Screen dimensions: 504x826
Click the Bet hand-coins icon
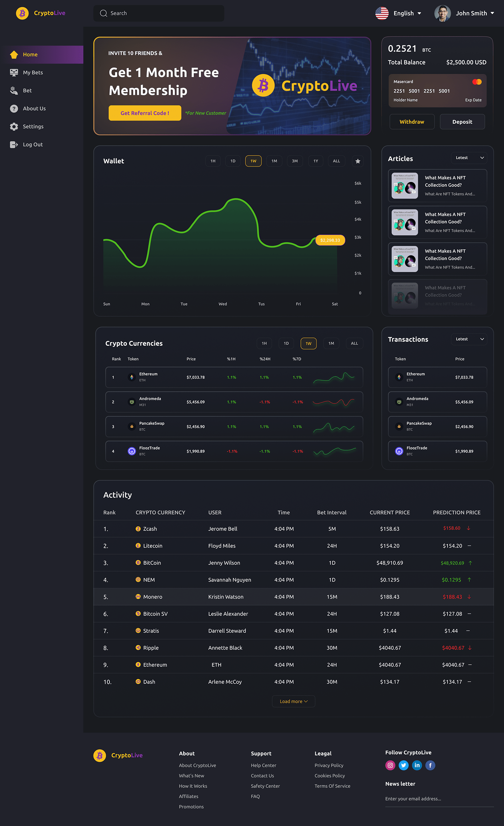(14, 91)
